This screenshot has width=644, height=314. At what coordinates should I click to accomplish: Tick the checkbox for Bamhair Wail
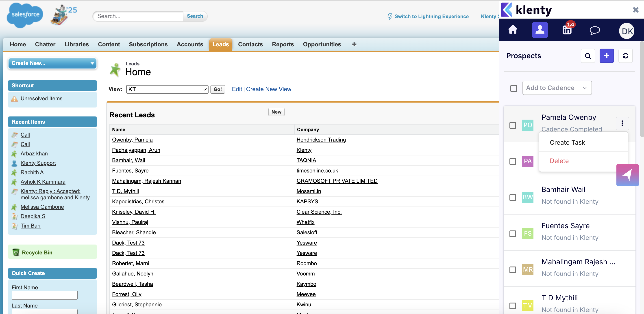[x=513, y=198]
